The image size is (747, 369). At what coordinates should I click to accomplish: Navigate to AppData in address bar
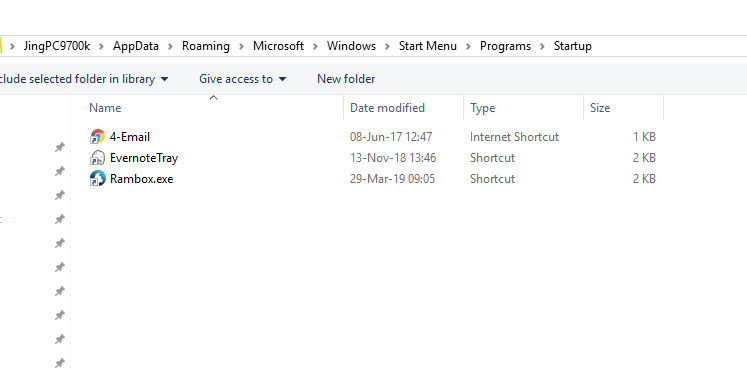pos(136,46)
